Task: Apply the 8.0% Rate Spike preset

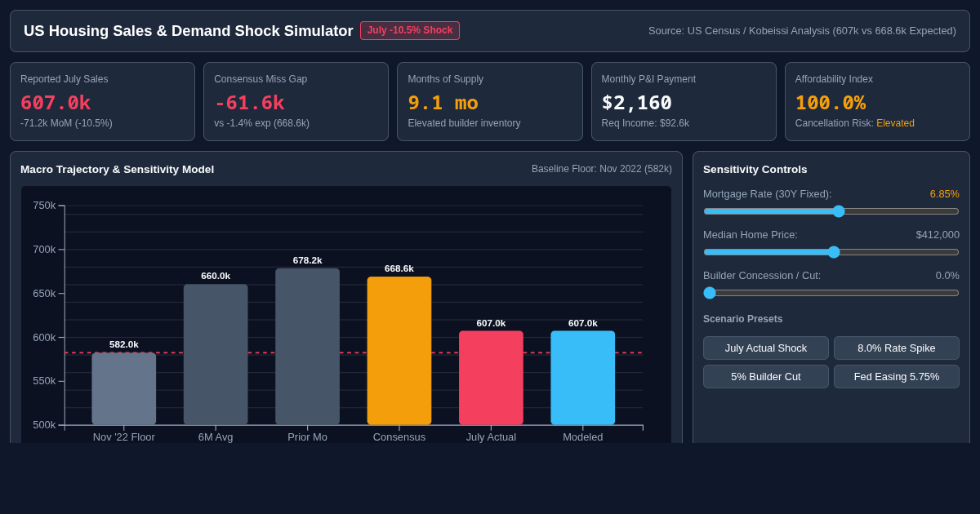Action: (x=897, y=348)
